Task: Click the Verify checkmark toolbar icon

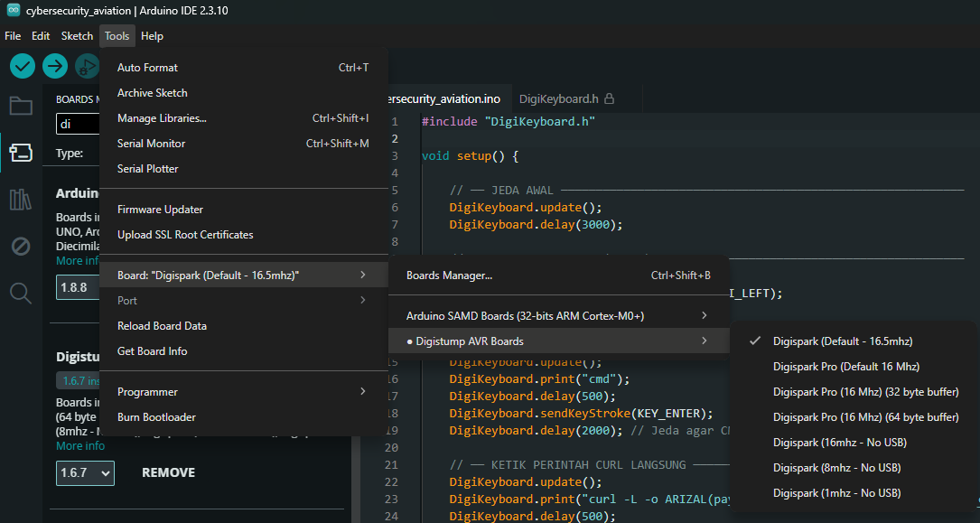Action: 23,66
